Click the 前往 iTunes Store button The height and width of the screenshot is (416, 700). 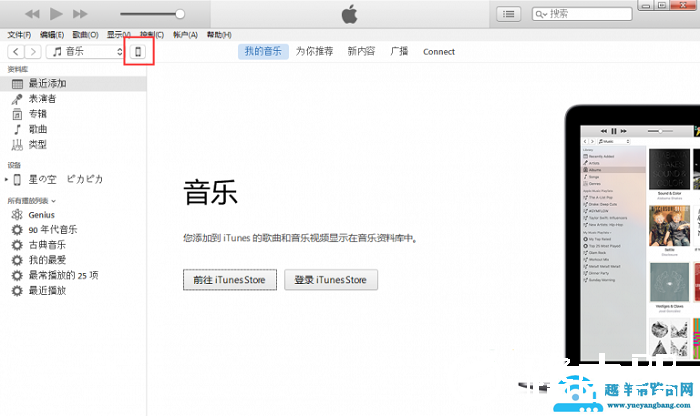(x=230, y=280)
